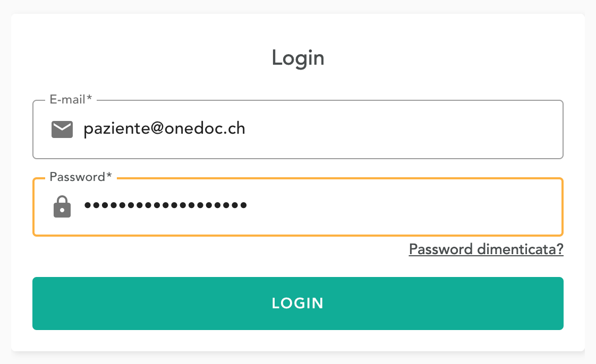Click the asterisk beside the E-mail label
This screenshot has height=364, width=596.
[89, 99]
